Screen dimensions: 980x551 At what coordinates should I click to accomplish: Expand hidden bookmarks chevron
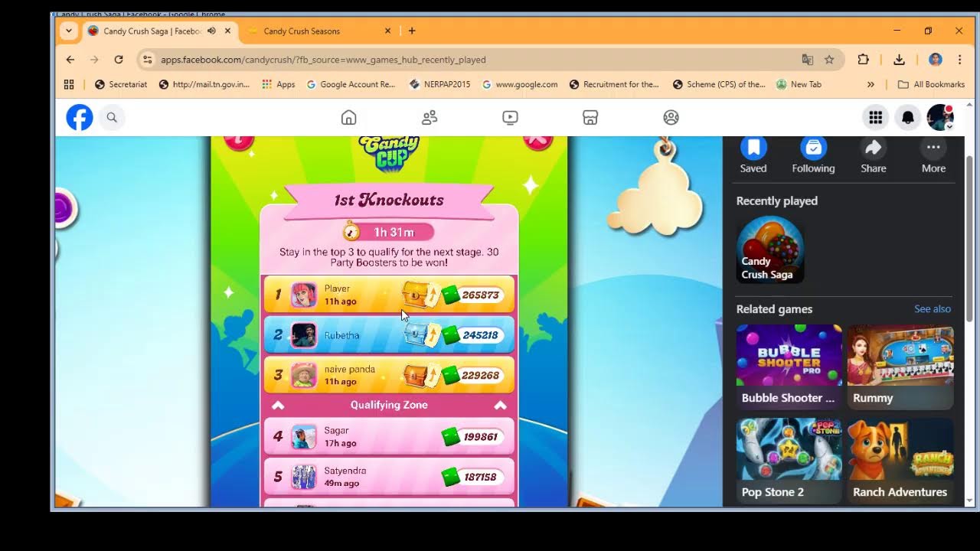coord(871,84)
